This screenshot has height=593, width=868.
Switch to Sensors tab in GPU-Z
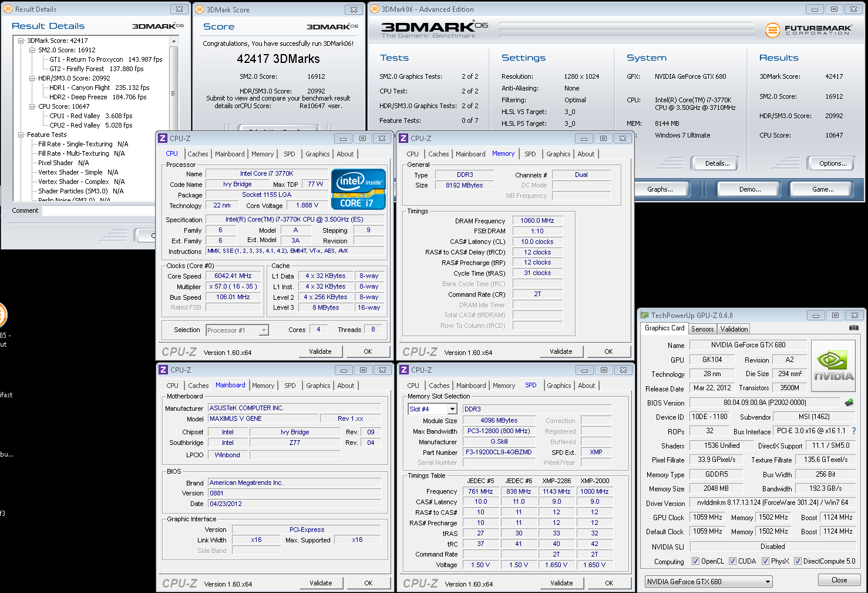tap(702, 329)
